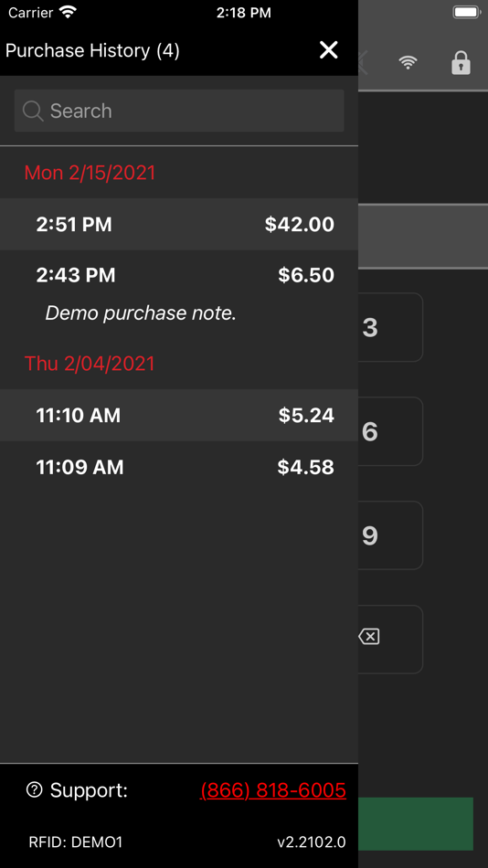The image size is (488, 868).
Task: Tap the green button behind the panel
Action: 416,824
